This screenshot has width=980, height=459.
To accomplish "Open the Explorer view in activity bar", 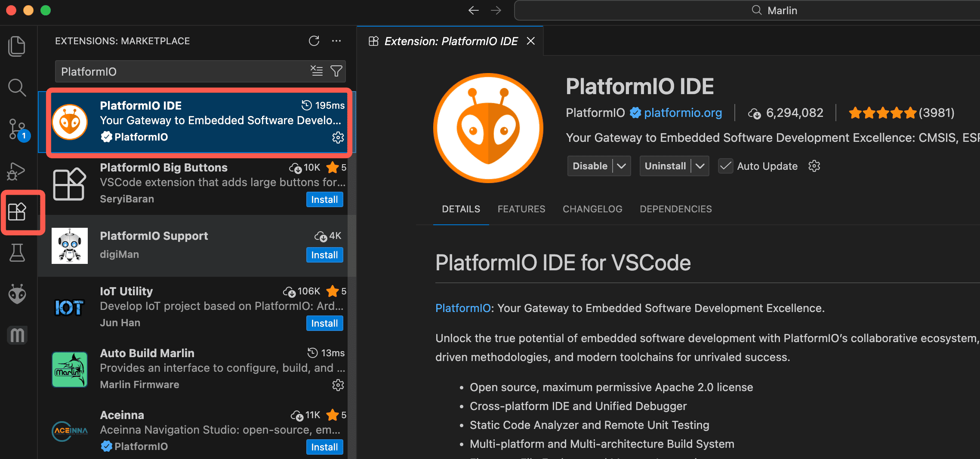I will [17, 46].
